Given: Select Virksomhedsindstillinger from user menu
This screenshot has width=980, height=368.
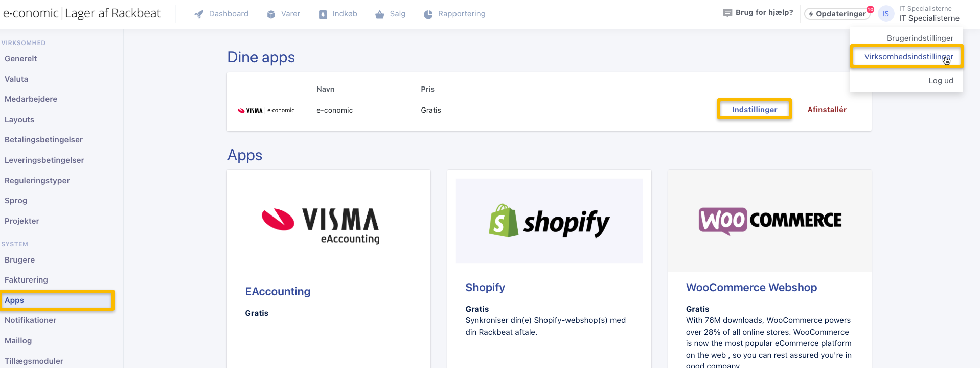Looking at the screenshot, I should [x=908, y=57].
